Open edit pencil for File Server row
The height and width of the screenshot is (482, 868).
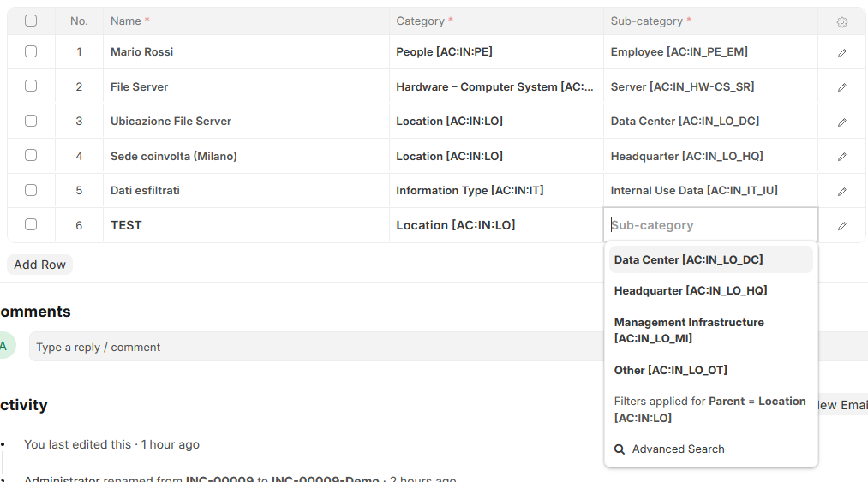[x=841, y=87]
